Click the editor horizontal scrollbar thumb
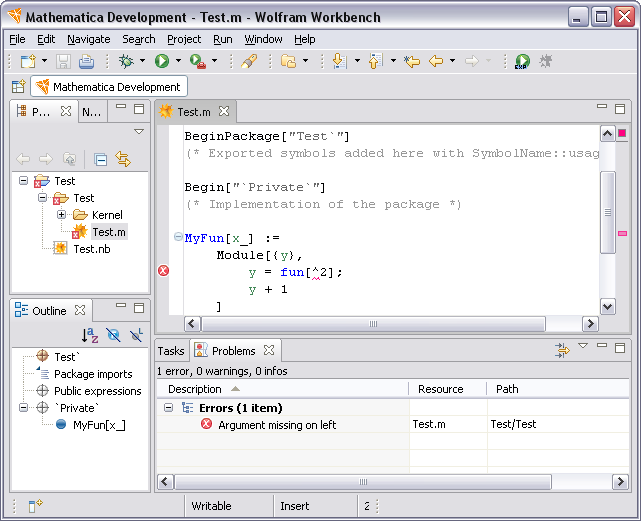The height and width of the screenshot is (521, 641). tap(373, 323)
